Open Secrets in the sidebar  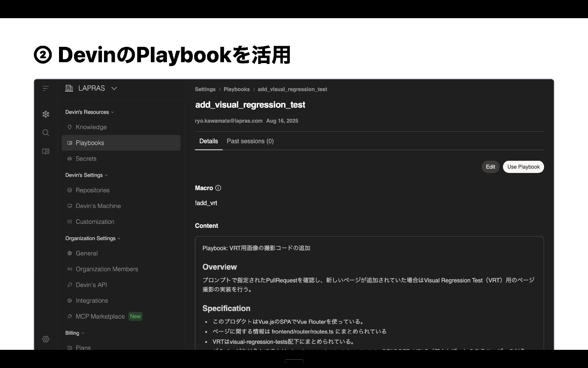121,159
